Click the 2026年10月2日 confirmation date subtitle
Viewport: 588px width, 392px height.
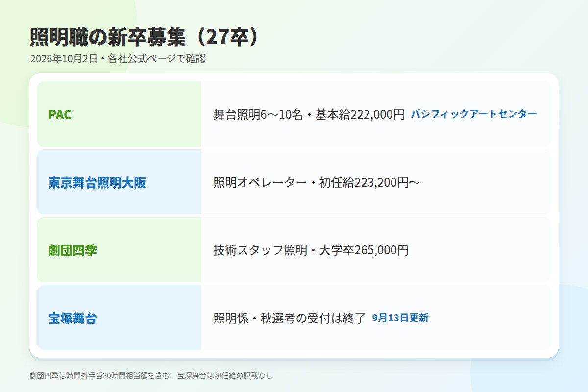pos(118,59)
